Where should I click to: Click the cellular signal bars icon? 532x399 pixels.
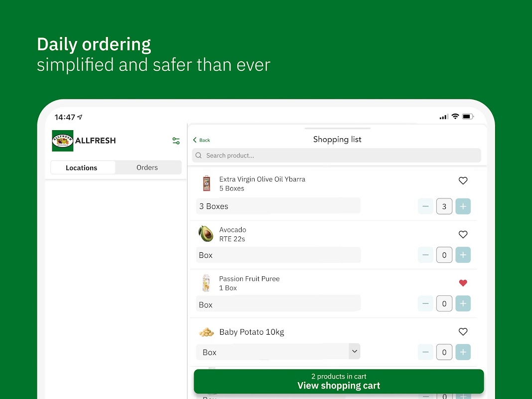tap(444, 117)
